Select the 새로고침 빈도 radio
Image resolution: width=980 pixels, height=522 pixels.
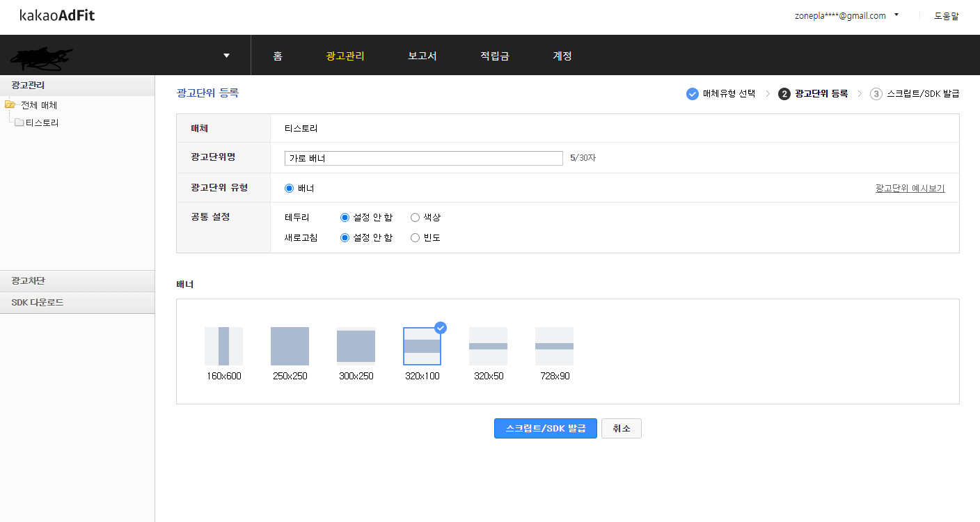pos(415,237)
